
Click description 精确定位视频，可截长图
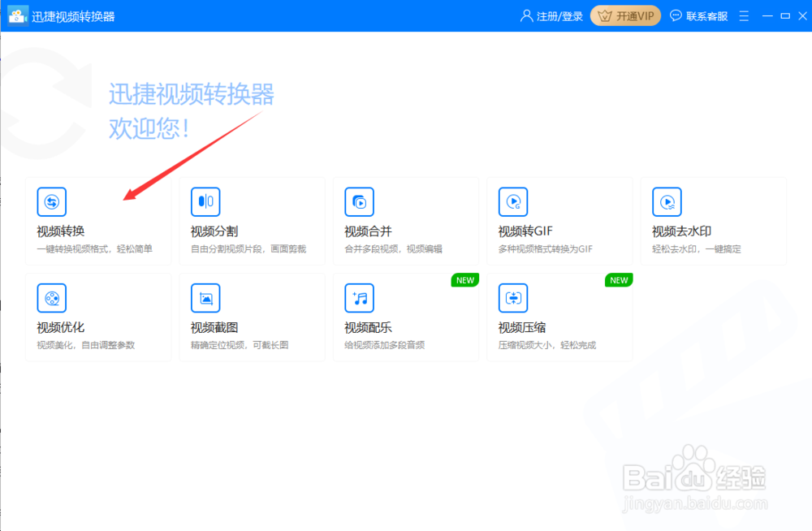240,345
